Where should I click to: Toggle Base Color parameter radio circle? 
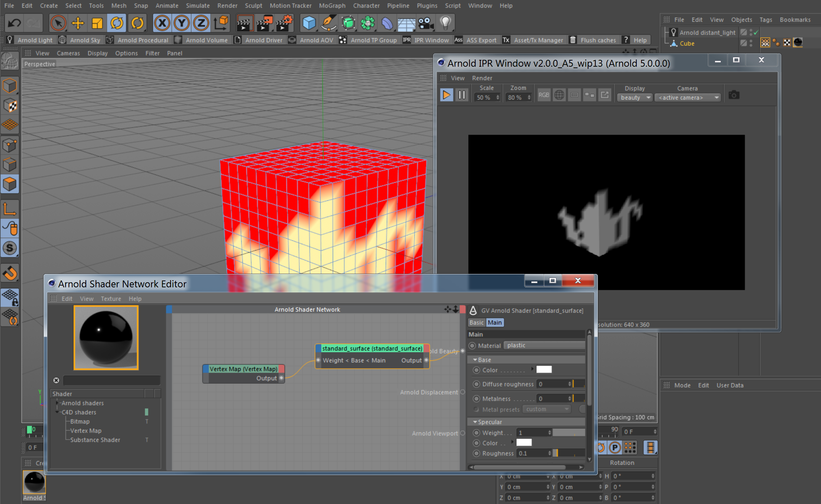477,370
